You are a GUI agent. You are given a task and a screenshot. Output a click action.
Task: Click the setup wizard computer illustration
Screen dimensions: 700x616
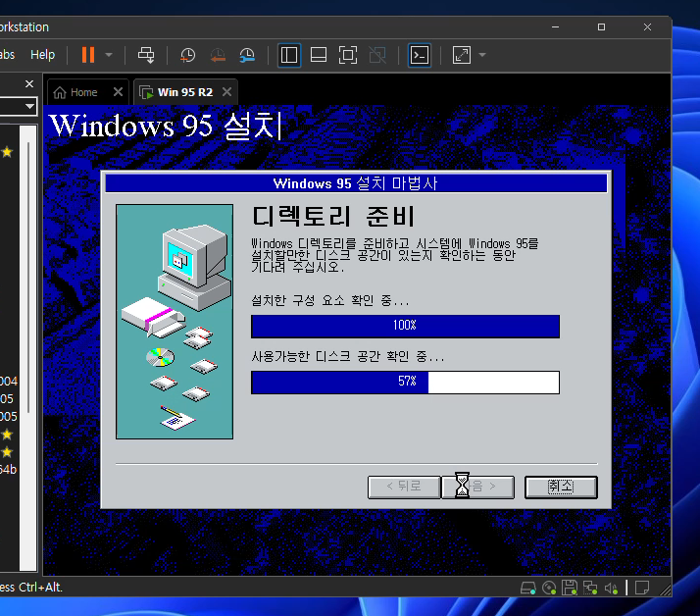[175, 322]
